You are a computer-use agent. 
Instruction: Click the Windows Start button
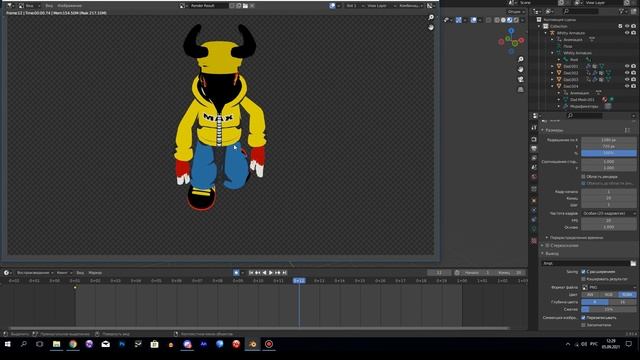(7, 344)
